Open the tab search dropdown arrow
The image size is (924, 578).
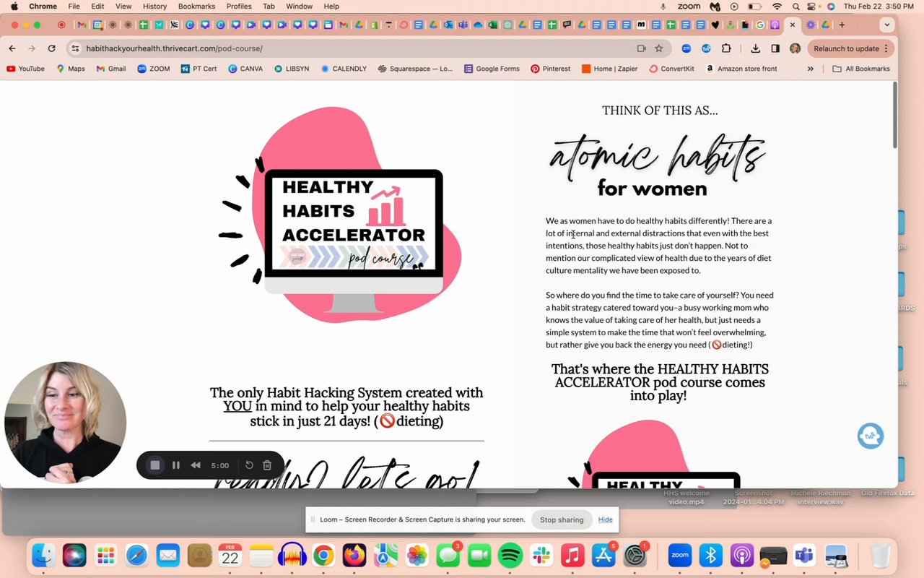[887, 25]
